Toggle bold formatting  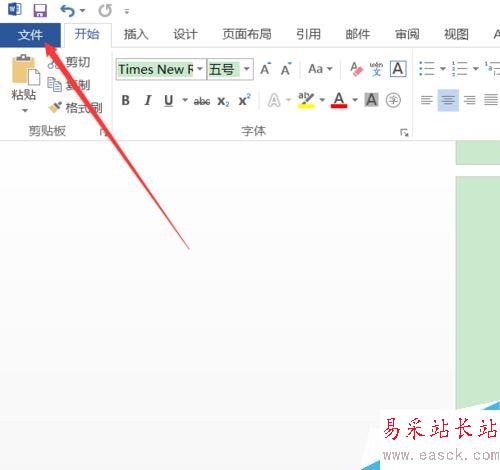tap(126, 100)
